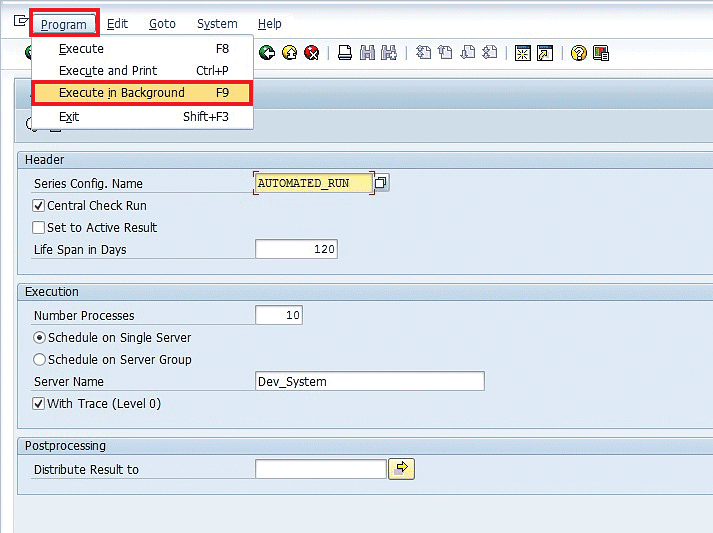The height and width of the screenshot is (533, 713).
Task: Select Schedule on Server Group option
Action: (40, 360)
